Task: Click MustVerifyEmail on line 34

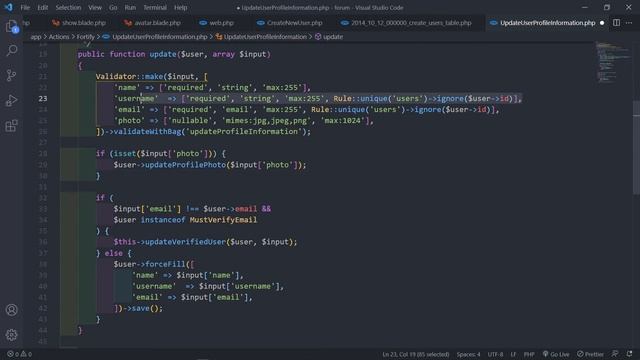Action: pyautogui.click(x=223, y=220)
